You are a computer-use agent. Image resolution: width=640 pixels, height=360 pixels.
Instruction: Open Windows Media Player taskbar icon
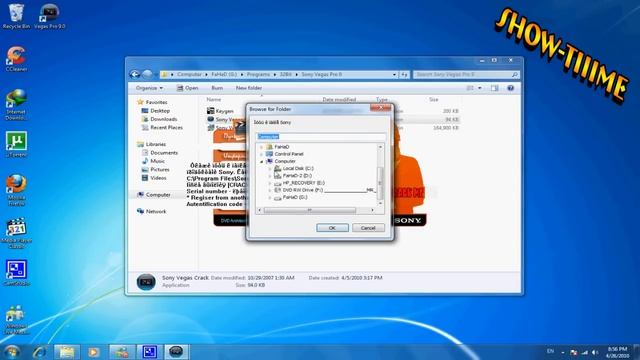93,352
